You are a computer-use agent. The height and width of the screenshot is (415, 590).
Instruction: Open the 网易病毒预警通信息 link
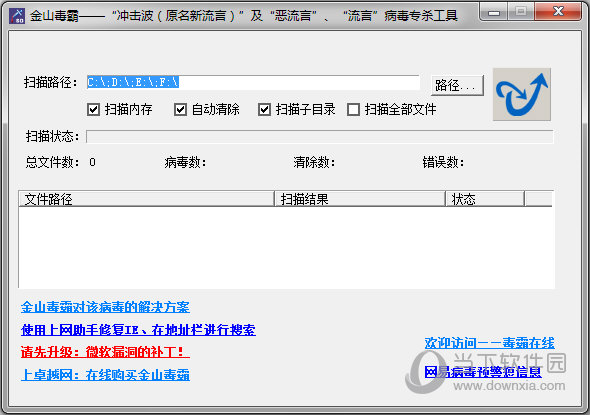[x=483, y=372]
